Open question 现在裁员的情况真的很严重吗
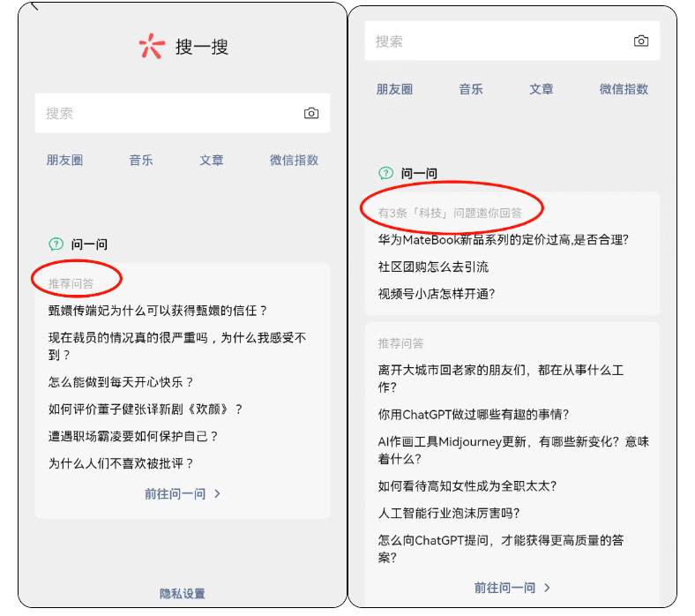The height and width of the screenshot is (616, 695). click(x=177, y=346)
